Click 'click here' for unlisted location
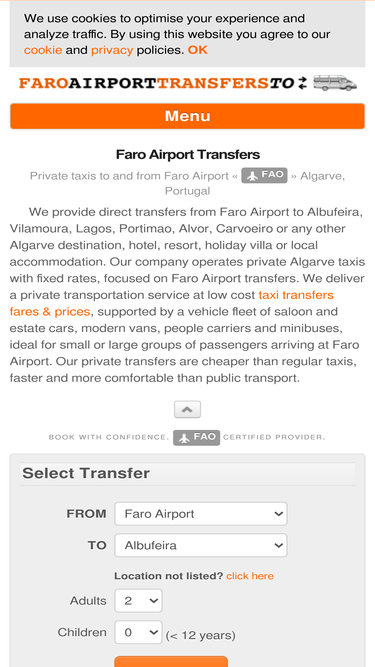Screen dimensions: 375x667 pyautogui.click(x=250, y=576)
